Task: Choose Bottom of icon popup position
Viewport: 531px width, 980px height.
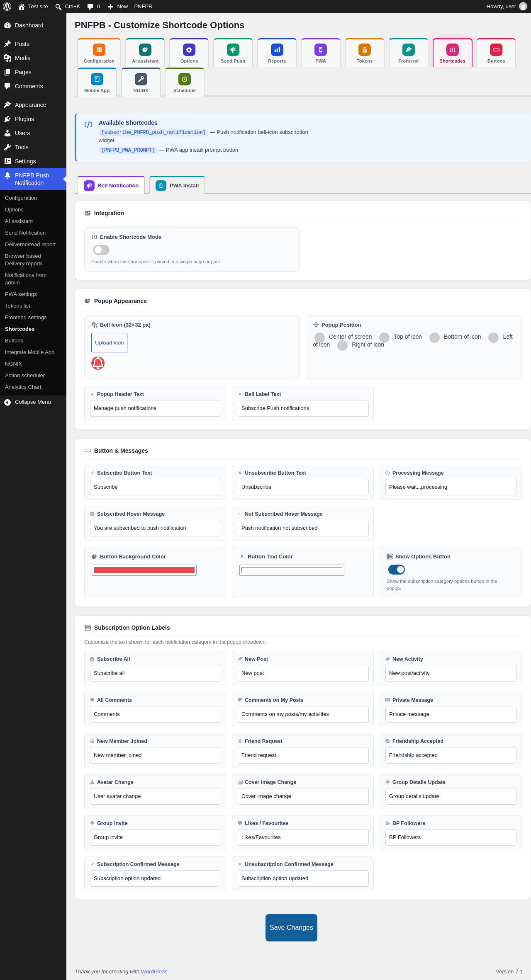Action: (x=434, y=337)
